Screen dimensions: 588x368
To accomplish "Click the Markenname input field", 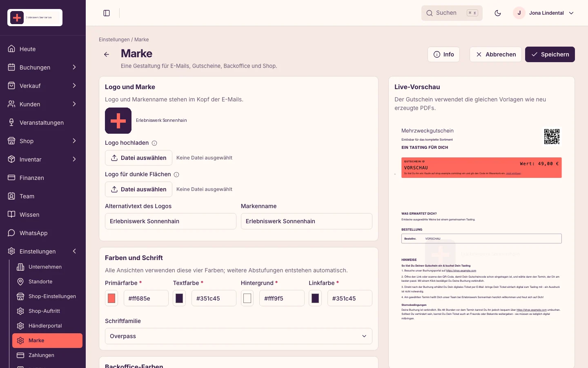I will pos(306,221).
